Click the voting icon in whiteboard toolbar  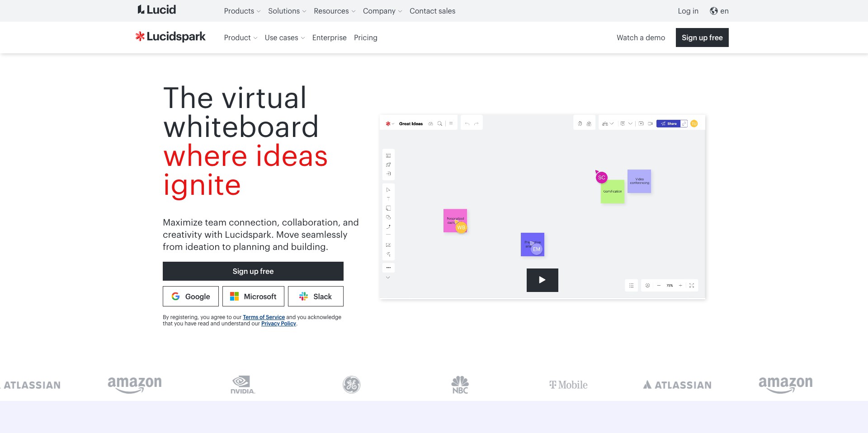[589, 123]
